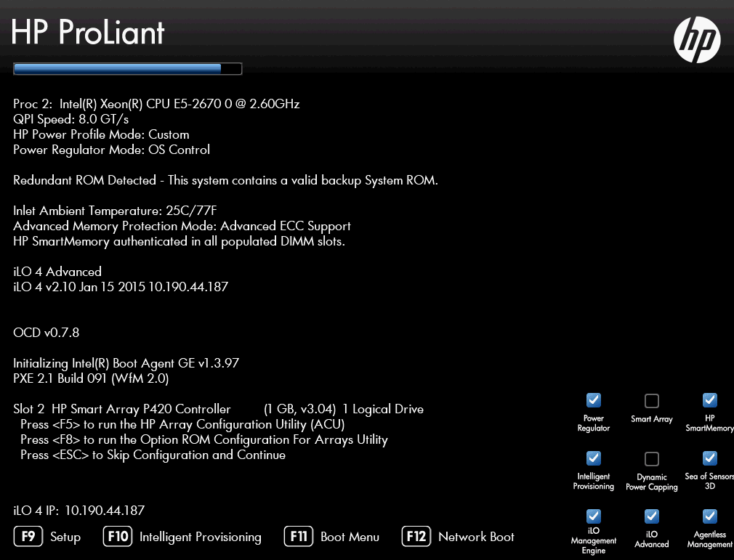Toggle the Agentless Management checkbox
The height and width of the screenshot is (560, 734).
click(x=710, y=516)
